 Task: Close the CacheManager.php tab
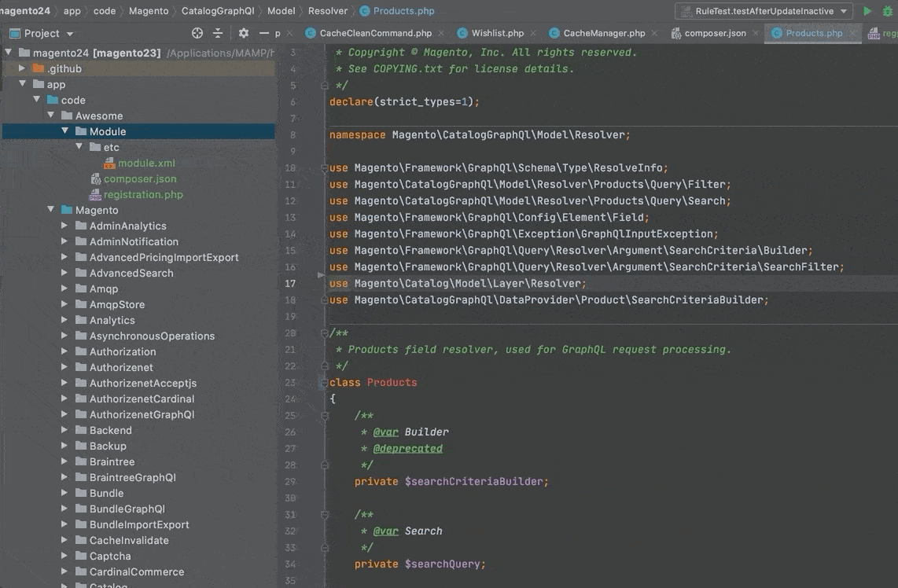(x=656, y=34)
